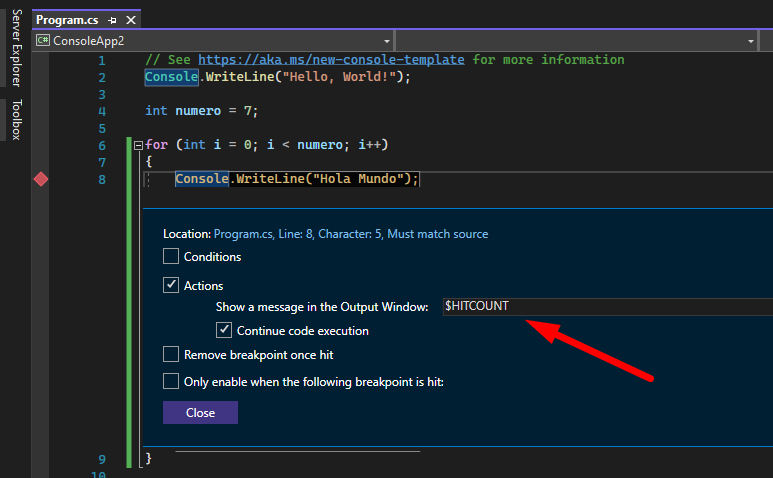Viewport: 773px width, 478px height.
Task: Click the C# project icon beside ConsoleApp2
Action: (x=42, y=41)
